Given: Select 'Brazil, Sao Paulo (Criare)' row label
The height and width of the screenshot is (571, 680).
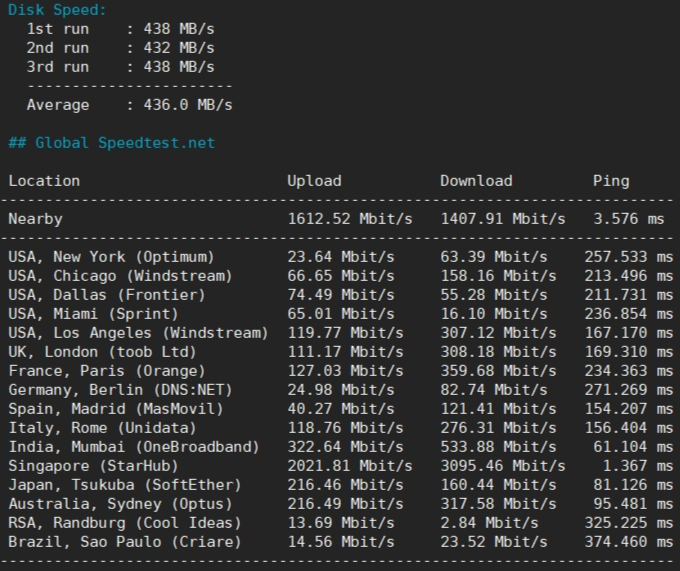Looking at the screenshot, I should pyautogui.click(x=124, y=542).
